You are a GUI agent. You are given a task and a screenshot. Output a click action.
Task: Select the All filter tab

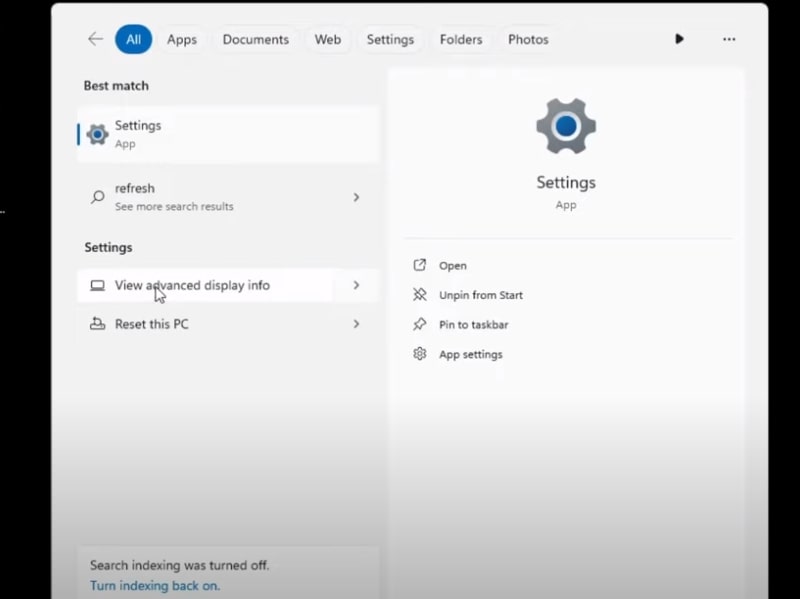tap(133, 39)
